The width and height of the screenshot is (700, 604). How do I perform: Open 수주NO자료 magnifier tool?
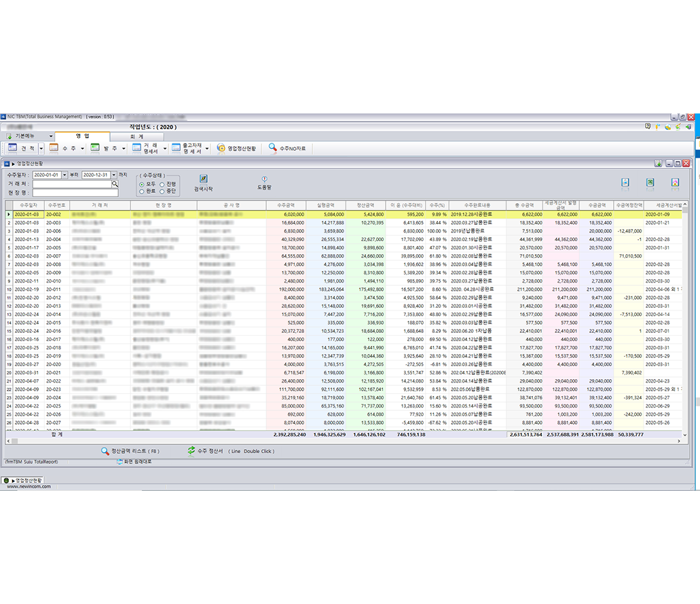click(287, 148)
